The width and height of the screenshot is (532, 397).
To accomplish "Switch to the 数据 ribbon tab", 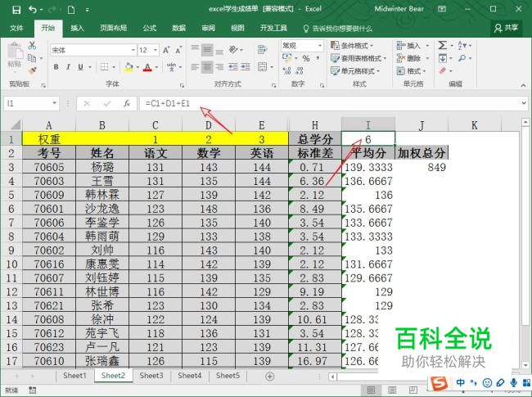I will 178,28.
